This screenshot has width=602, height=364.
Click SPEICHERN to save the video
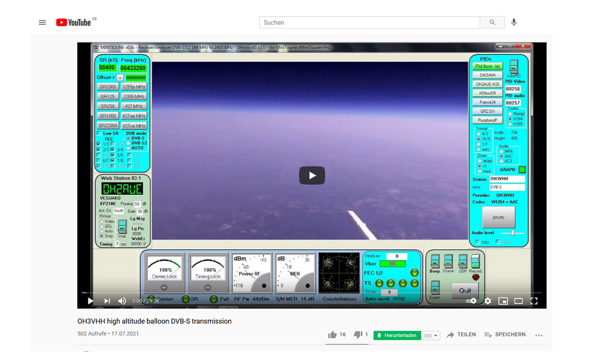coord(505,335)
